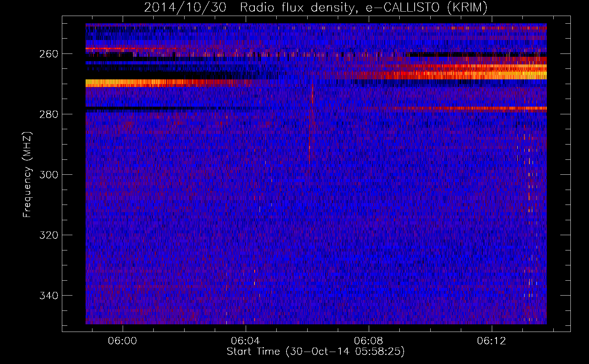The image size is (589, 364).
Task: Click the 06:00 time axis label
Action: click(123, 341)
